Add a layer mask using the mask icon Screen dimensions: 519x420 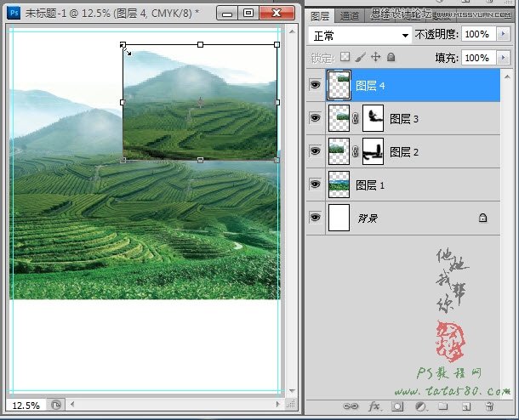coord(397,406)
